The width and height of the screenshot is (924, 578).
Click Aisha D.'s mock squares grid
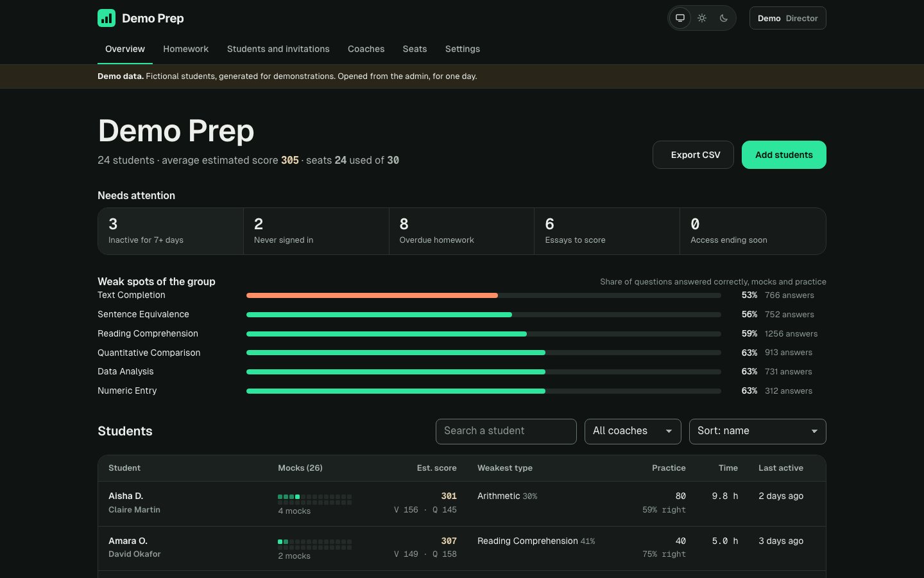[314, 499]
